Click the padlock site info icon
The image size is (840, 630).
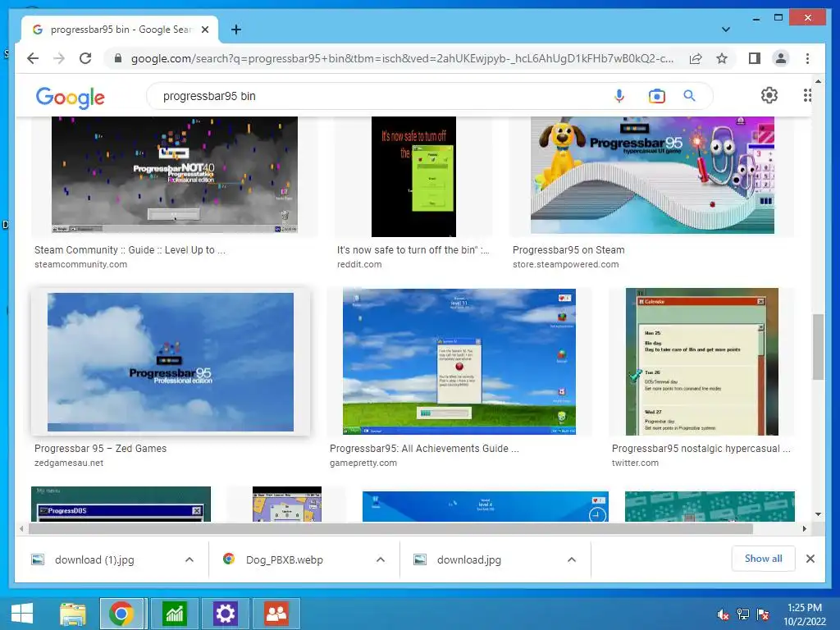tap(118, 58)
